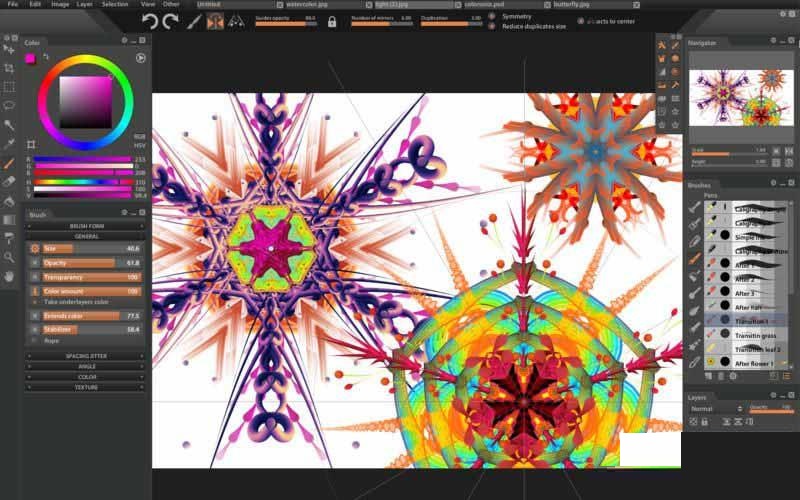Select the Eyedropper tool in the left toolbar

pyautogui.click(x=9, y=144)
